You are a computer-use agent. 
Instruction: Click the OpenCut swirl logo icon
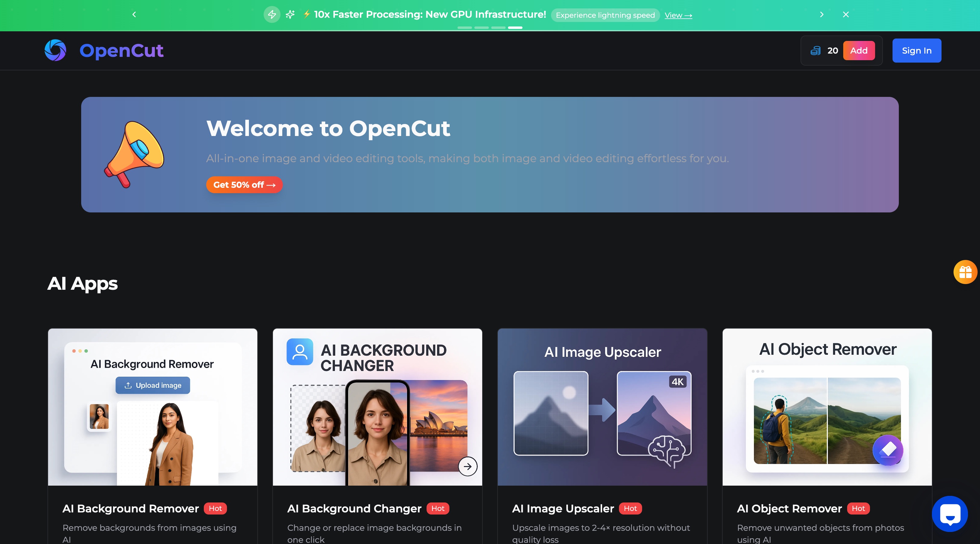tap(56, 50)
